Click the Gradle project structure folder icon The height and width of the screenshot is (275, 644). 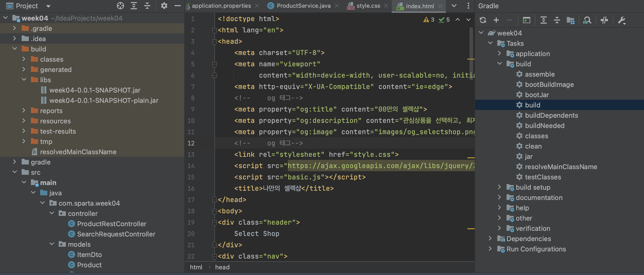click(571, 20)
